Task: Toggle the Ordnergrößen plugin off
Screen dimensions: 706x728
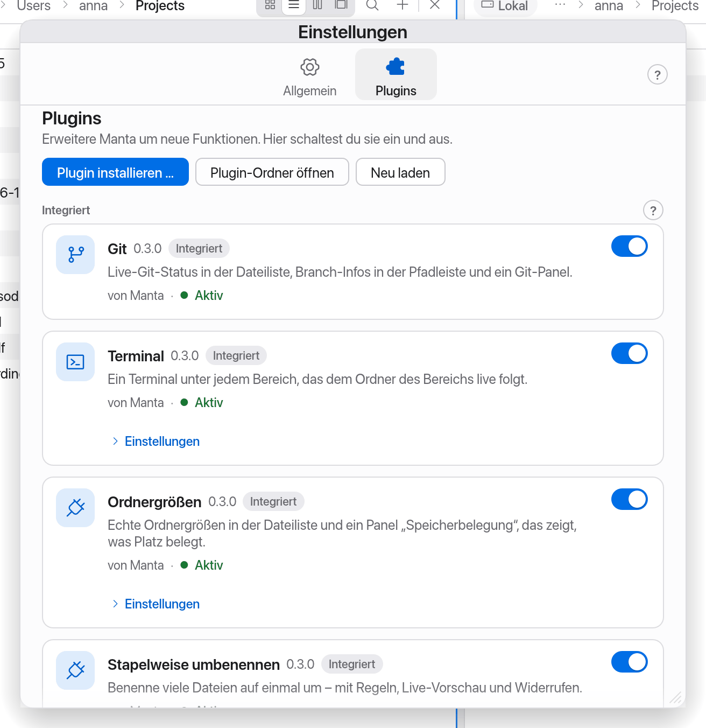Action: (x=630, y=499)
